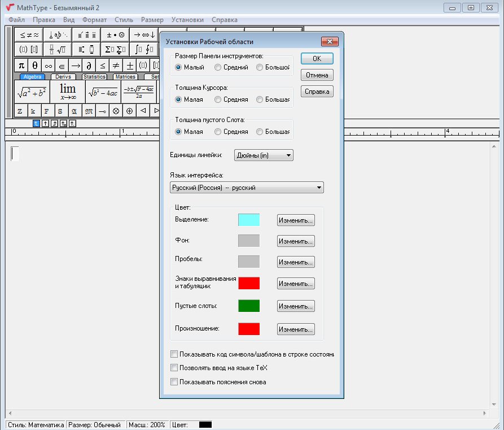The image size is (504, 430).
Task: Open the Установки menu
Action: (x=187, y=20)
